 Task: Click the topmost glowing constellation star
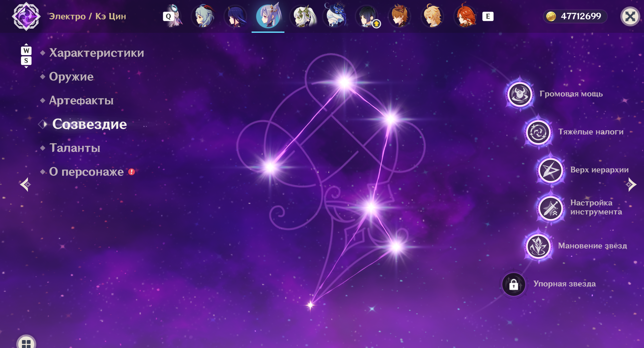click(x=345, y=82)
